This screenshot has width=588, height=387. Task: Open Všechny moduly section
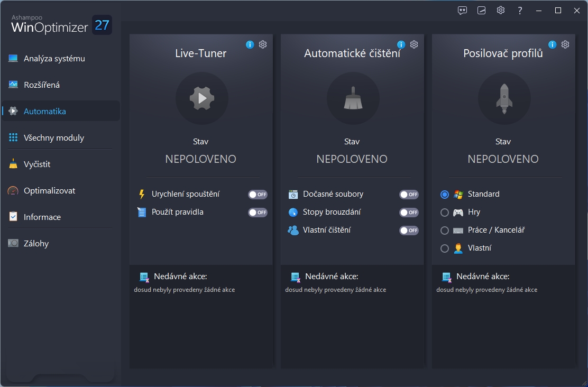[53, 138]
